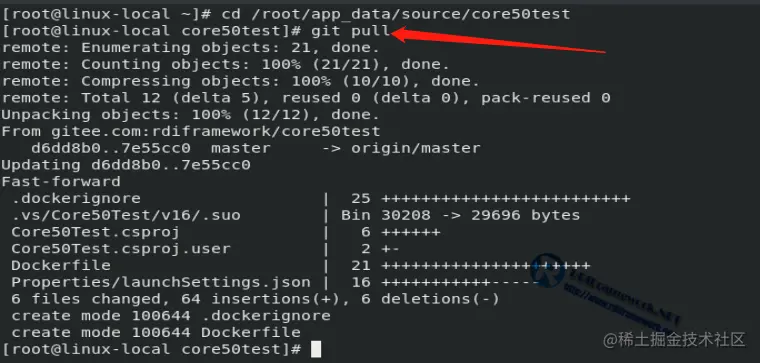This screenshot has width=760, height=363.
Task: Click the red arrow pointing at git pull
Action: pos(498,41)
